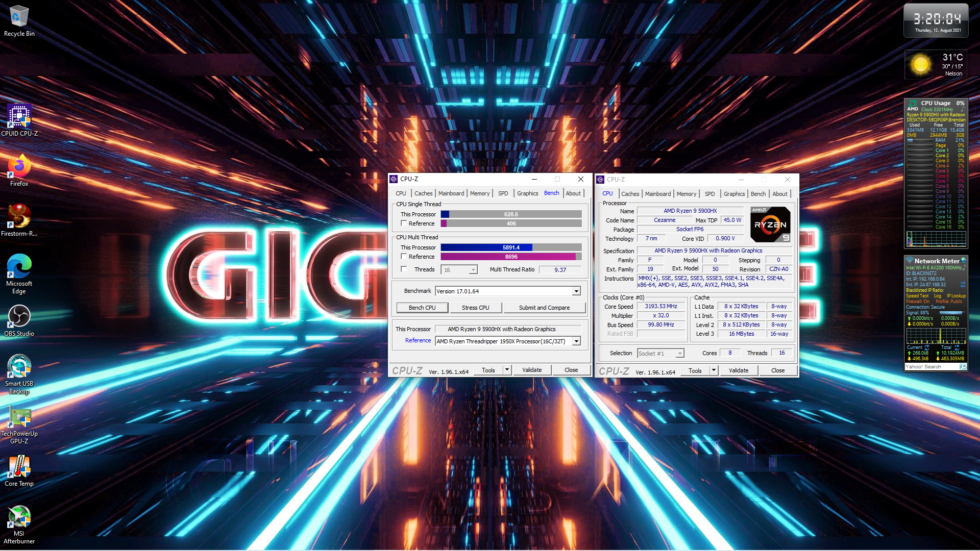Screen dimensions: 980x551
Task: Open Mainboard tab in Bench window
Action: pyautogui.click(x=451, y=193)
